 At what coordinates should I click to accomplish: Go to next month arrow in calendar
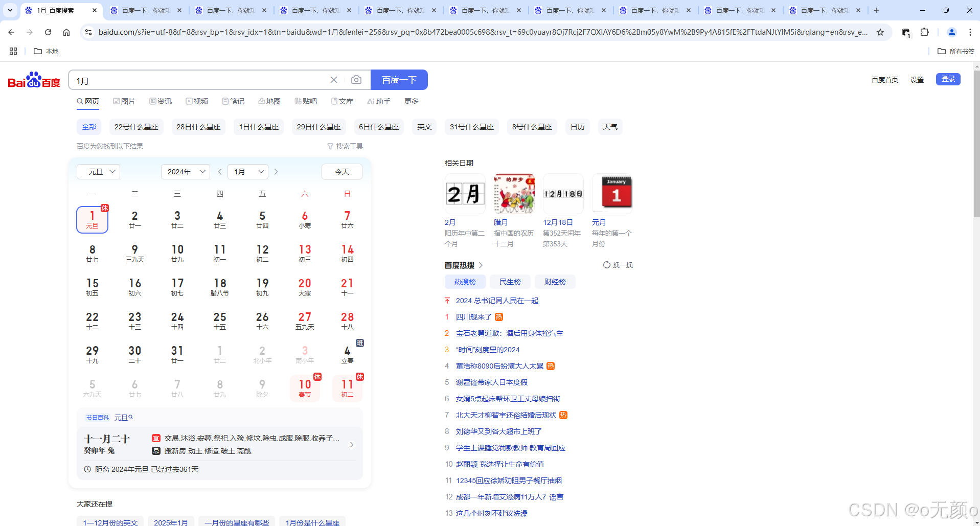[276, 172]
